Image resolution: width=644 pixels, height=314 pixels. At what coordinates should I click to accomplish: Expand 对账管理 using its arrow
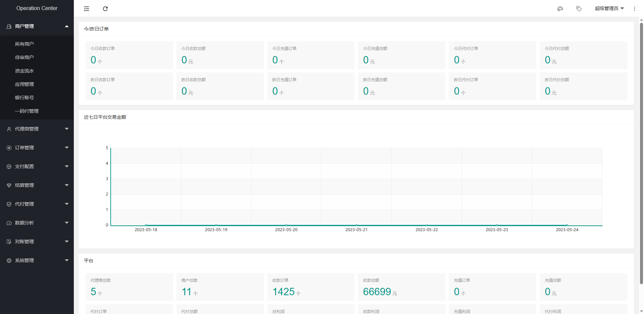(67, 242)
